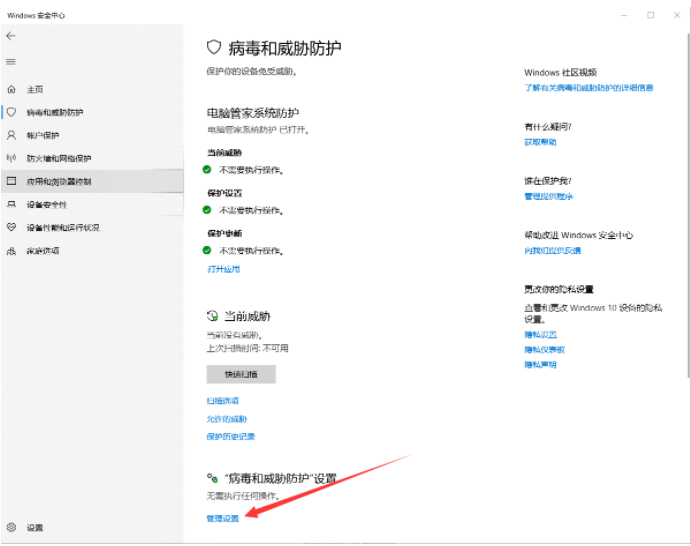Viewport: 691px width, 546px height.
Task: Minimize the Windows 安全中心 window
Action: pos(624,15)
